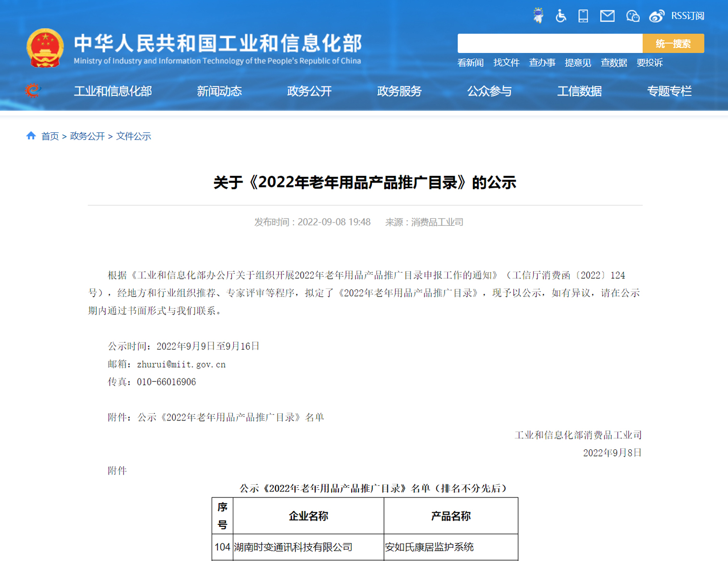
Task: Open 专题专栏 navigation item
Action: tap(669, 91)
